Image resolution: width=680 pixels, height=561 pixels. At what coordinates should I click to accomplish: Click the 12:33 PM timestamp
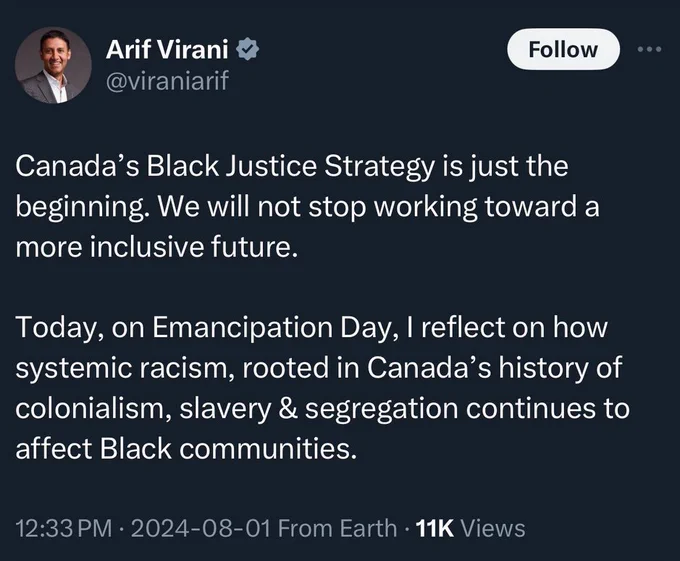pyautogui.click(x=64, y=528)
